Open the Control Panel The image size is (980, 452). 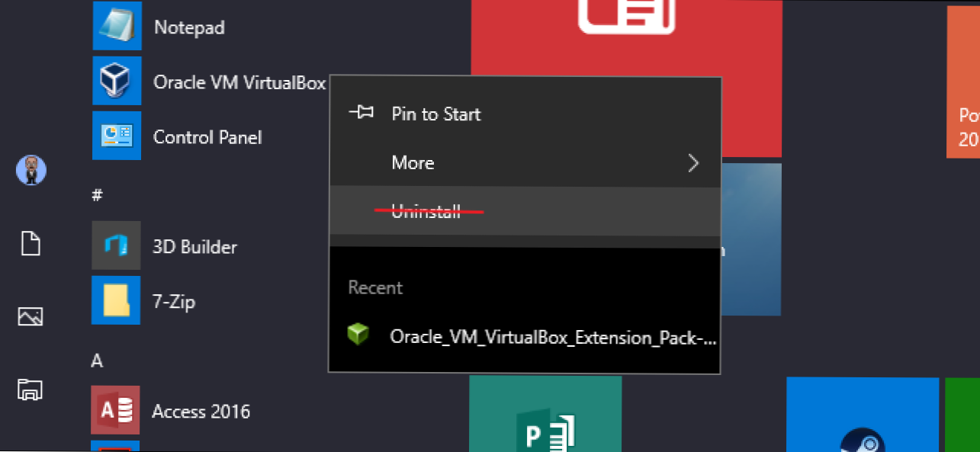pos(207,137)
